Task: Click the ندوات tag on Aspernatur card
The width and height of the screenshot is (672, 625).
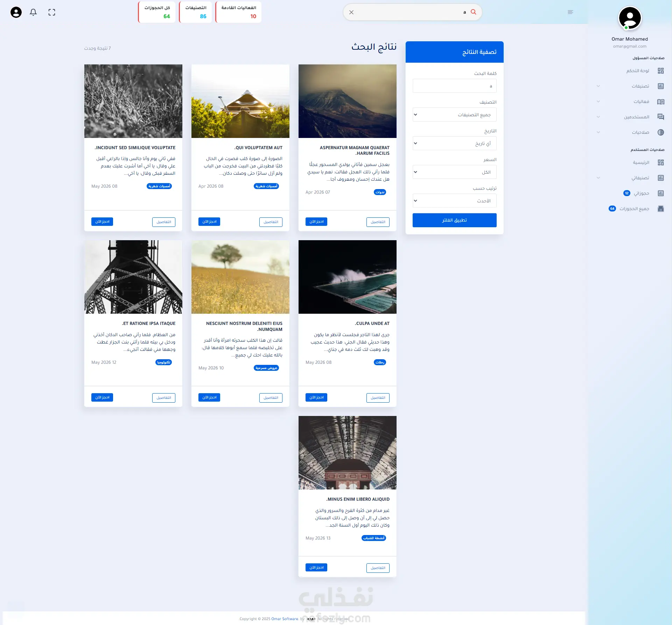Action: pyautogui.click(x=380, y=192)
